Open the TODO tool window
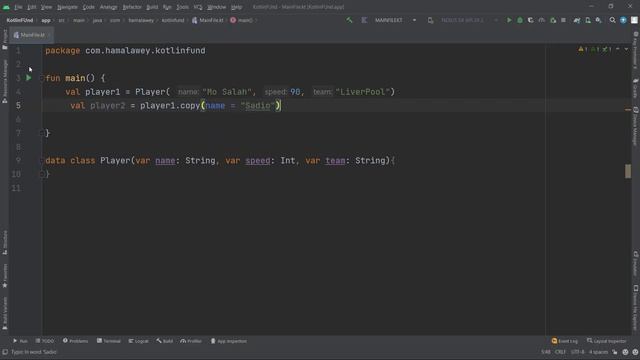640x360 pixels. [x=44, y=341]
